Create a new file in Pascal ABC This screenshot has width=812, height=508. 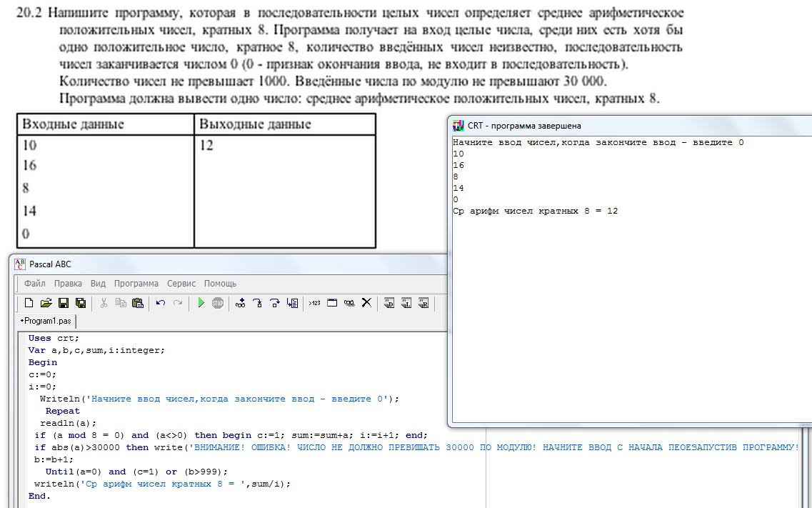29,303
